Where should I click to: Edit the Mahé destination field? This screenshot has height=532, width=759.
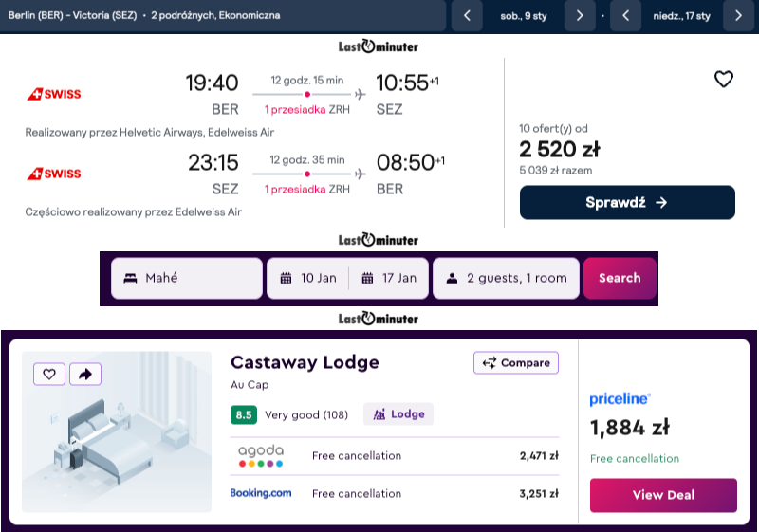(187, 278)
